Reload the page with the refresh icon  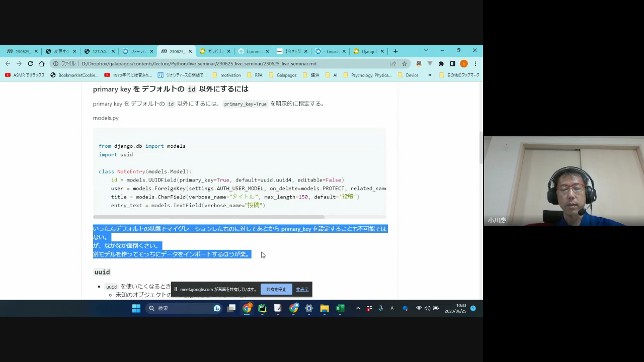[30, 64]
